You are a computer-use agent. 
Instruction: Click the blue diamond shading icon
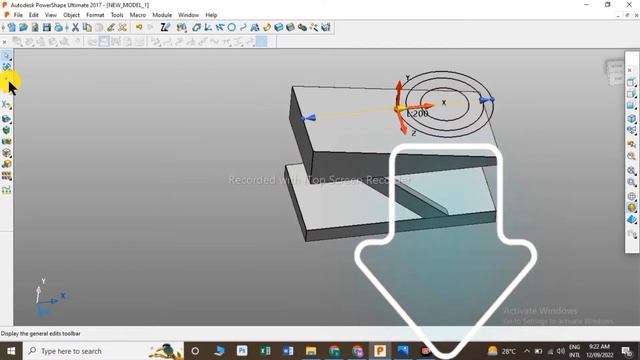631,220
